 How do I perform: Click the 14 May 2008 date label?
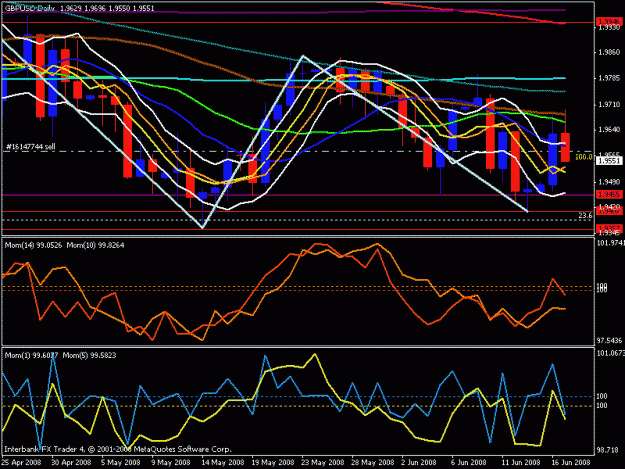[x=222, y=462]
